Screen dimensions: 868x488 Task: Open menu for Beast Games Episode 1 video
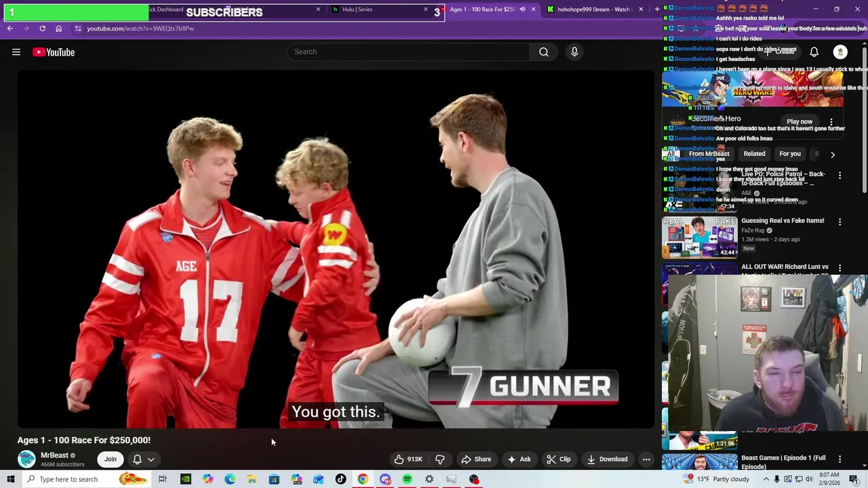pos(840,459)
